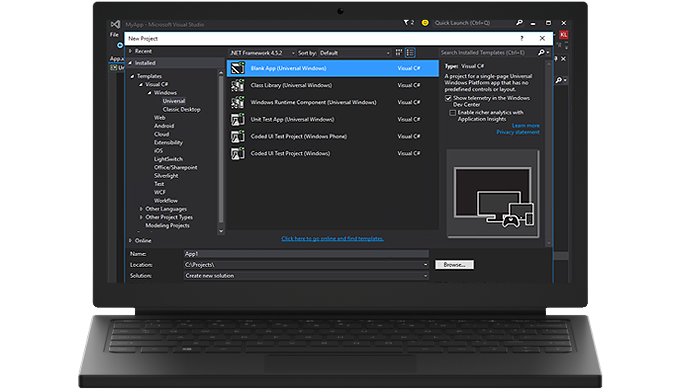Select Unit Test App template icon

tap(237, 119)
